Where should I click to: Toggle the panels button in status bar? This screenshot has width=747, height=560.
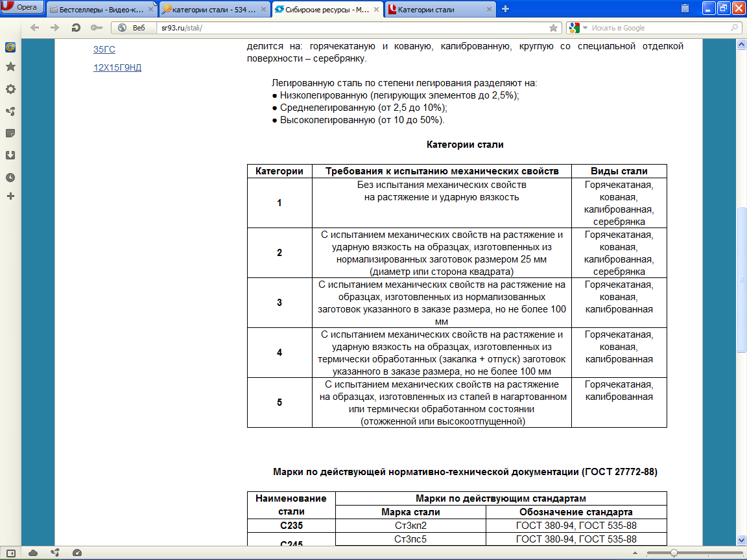click(x=10, y=553)
